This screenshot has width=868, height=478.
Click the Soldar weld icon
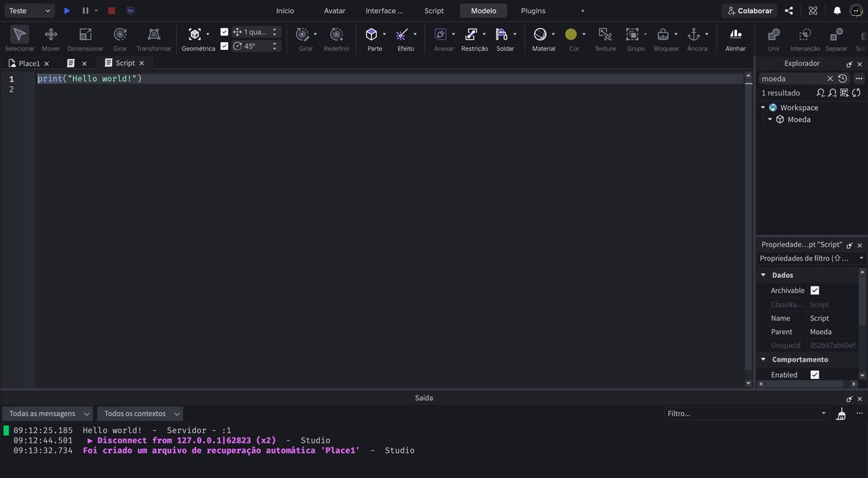501,34
